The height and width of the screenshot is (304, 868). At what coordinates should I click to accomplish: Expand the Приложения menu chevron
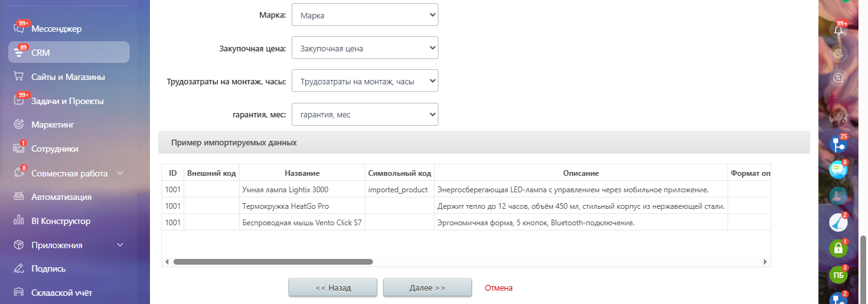(x=120, y=245)
